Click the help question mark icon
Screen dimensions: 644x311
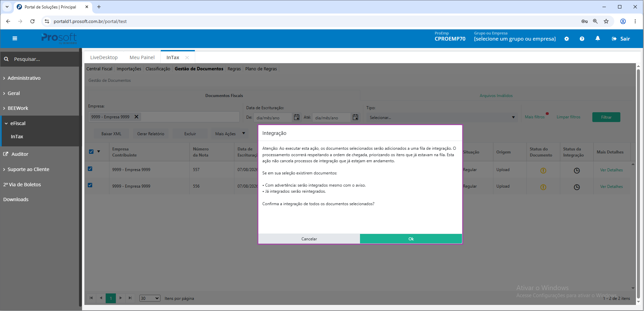(582, 39)
